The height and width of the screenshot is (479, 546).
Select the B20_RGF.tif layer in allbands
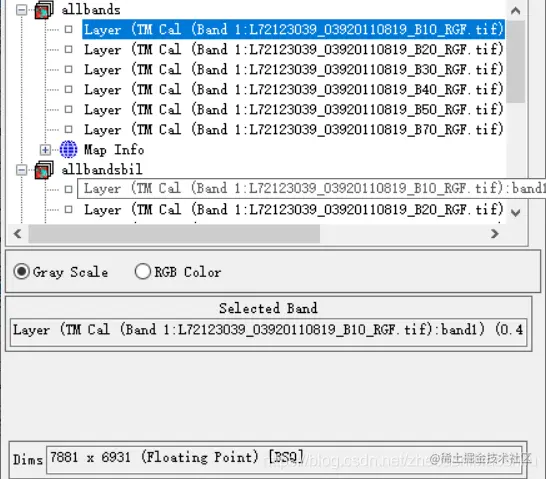click(294, 49)
